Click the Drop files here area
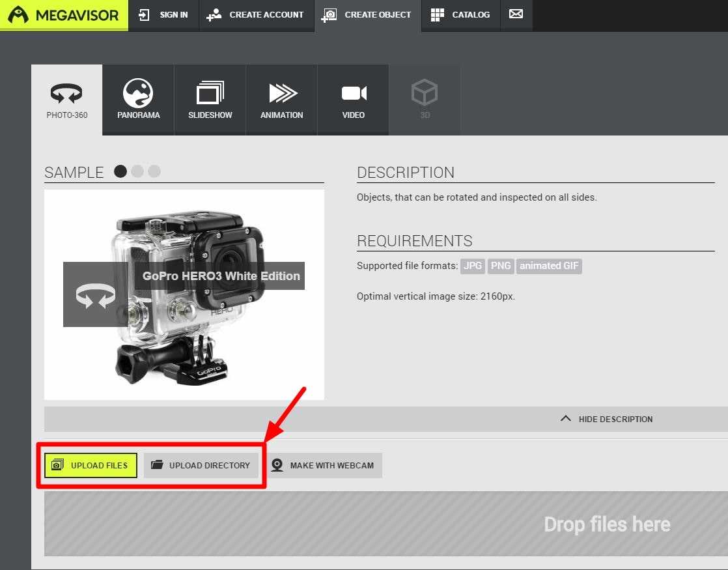 [x=385, y=524]
